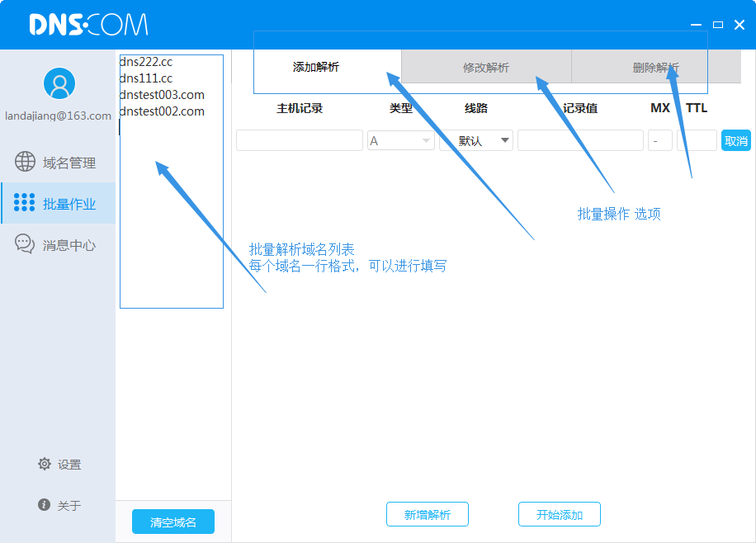This screenshot has height=543, width=756.
Task: Open 域名管理 via its globe icon
Action: point(26,163)
